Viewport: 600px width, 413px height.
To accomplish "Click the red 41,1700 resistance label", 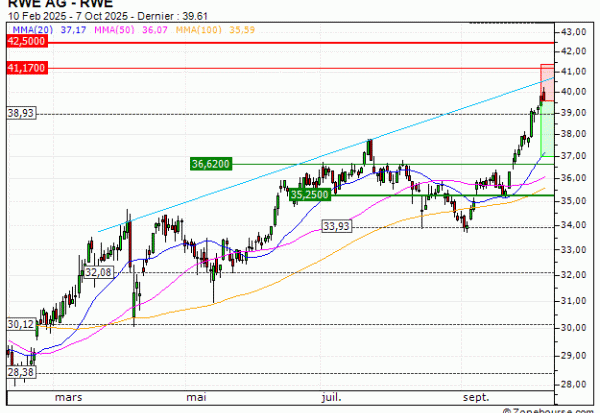I will click(x=26, y=68).
